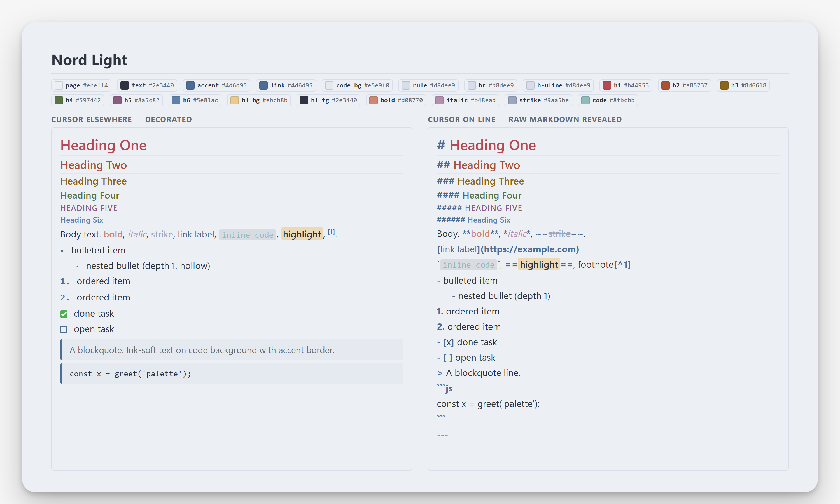Click the '### Heading Three' raw line
Image resolution: width=840 pixels, height=504 pixels.
point(480,181)
